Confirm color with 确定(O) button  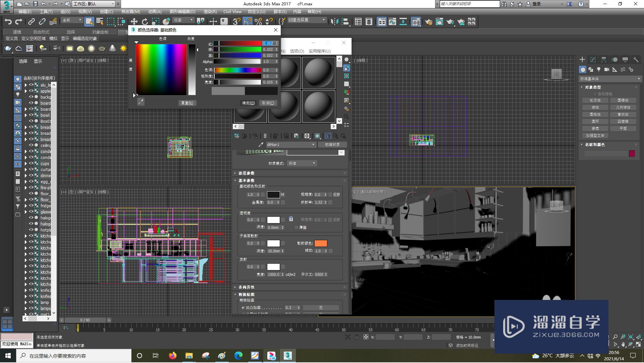coord(249,103)
